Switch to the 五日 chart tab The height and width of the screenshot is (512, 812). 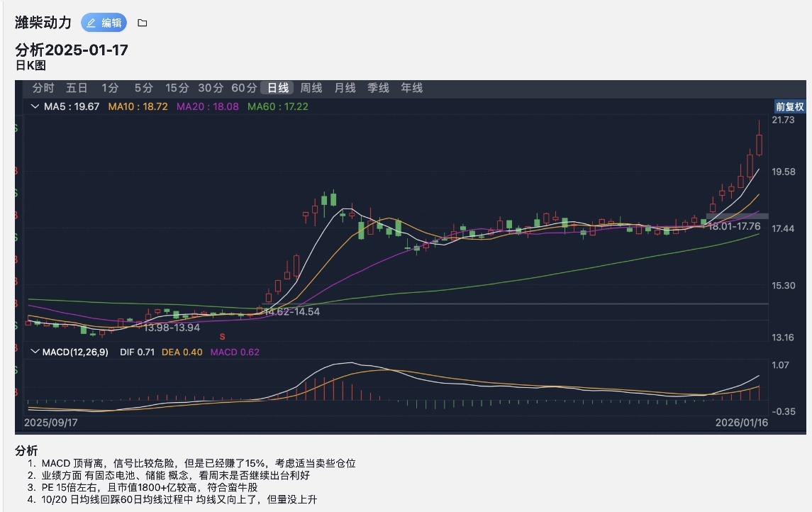(x=77, y=88)
